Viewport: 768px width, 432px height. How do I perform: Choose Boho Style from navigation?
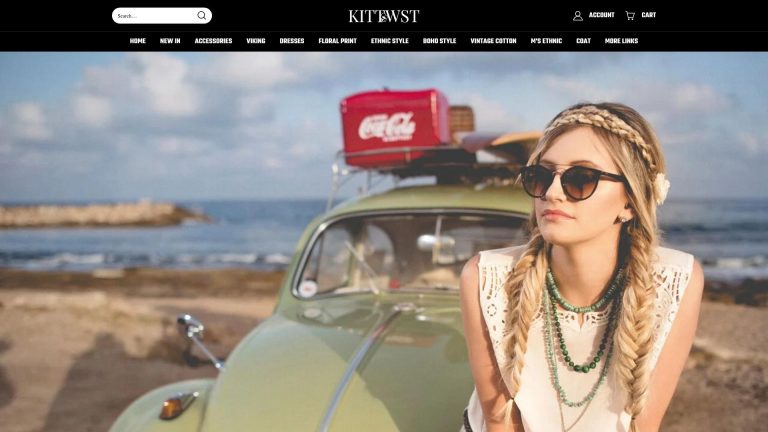[439, 41]
